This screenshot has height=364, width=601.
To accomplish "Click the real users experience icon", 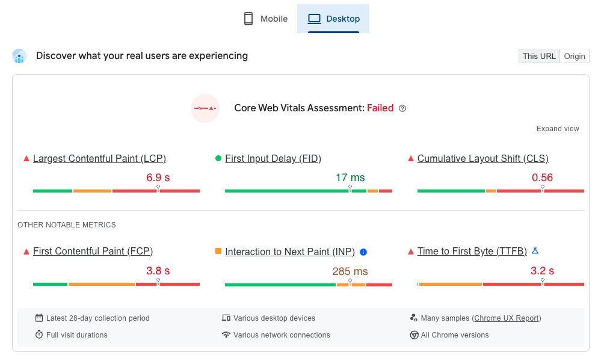I will [x=19, y=56].
